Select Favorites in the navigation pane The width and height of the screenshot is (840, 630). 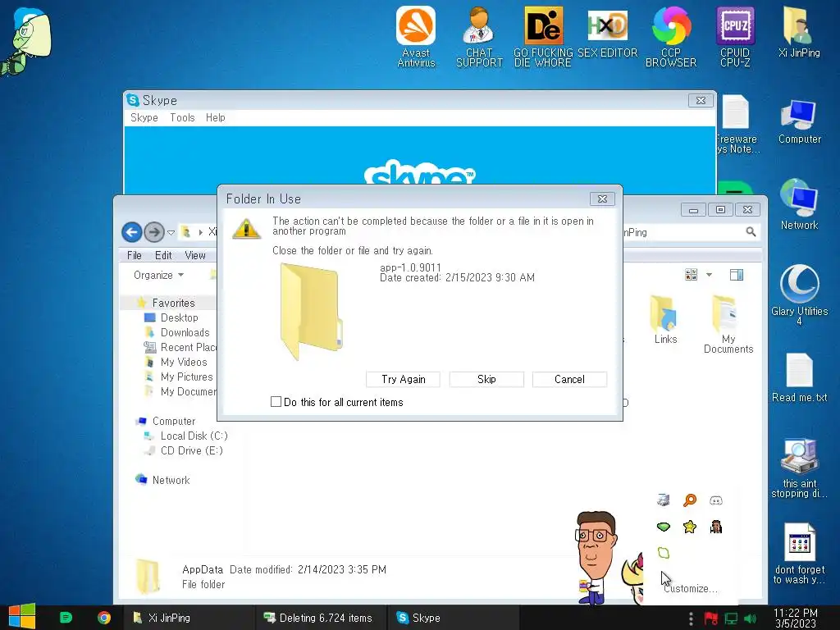tap(173, 303)
